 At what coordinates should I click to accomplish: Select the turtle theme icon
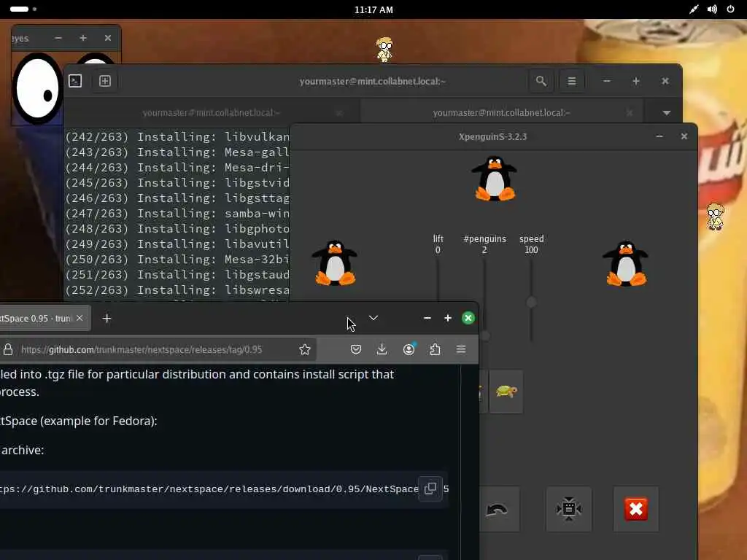click(x=506, y=392)
